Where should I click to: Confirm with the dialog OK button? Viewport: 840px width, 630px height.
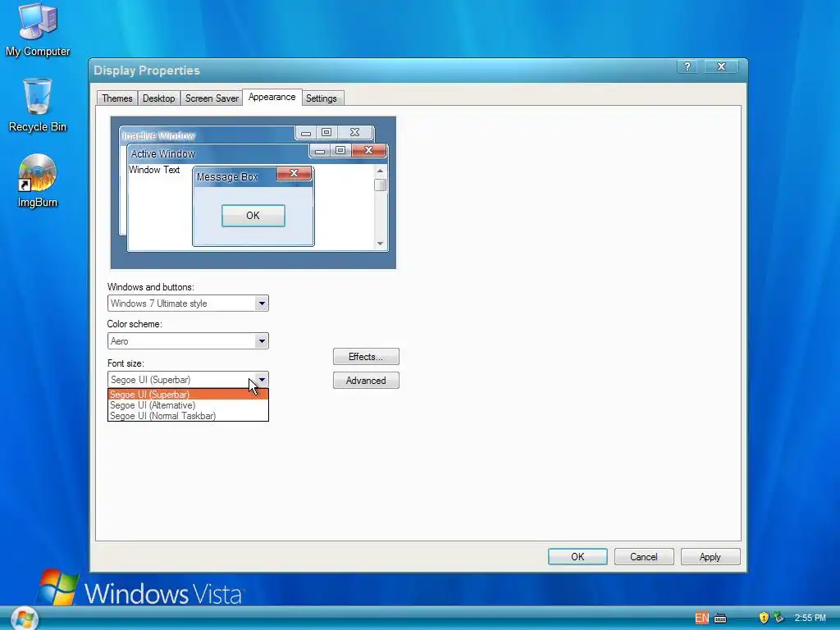tap(577, 557)
